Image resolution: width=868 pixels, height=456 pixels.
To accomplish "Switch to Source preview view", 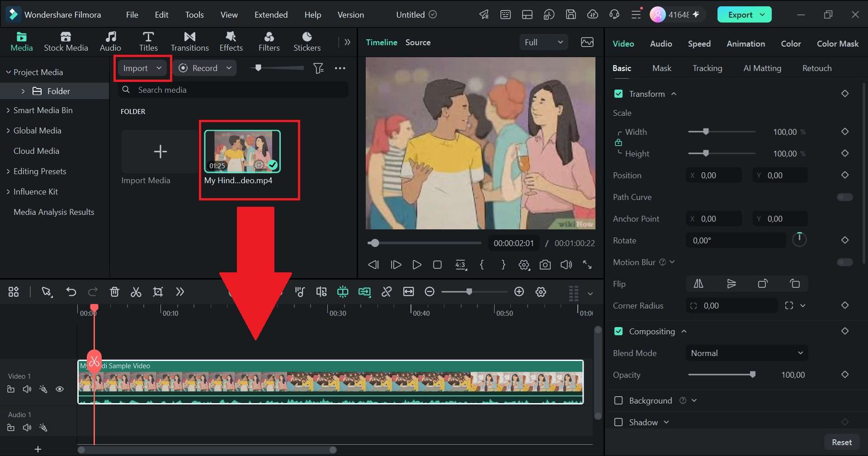I will (x=418, y=42).
